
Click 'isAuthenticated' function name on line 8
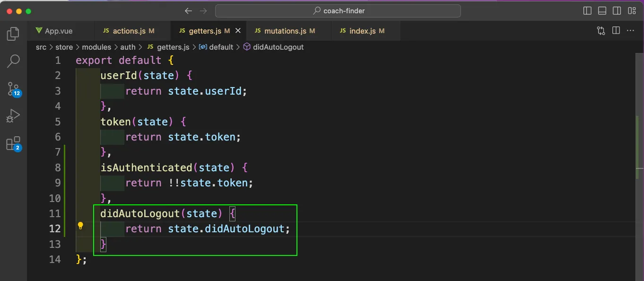(x=146, y=167)
